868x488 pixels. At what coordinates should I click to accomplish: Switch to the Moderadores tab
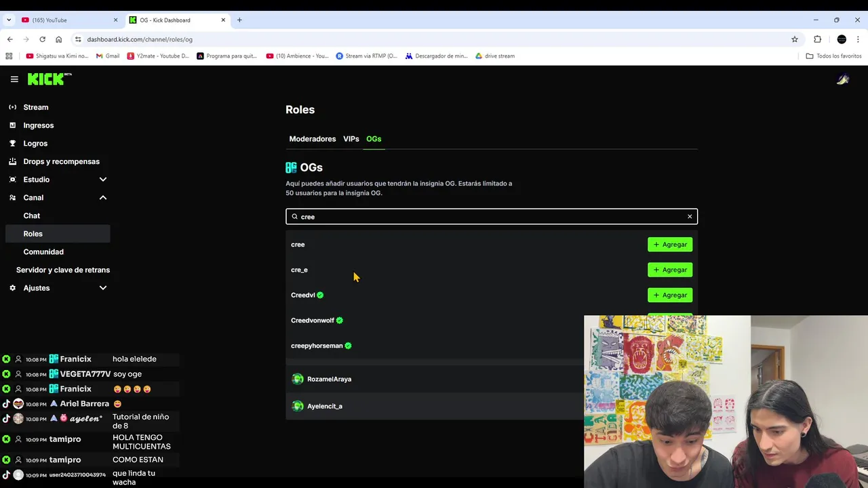pos(313,139)
